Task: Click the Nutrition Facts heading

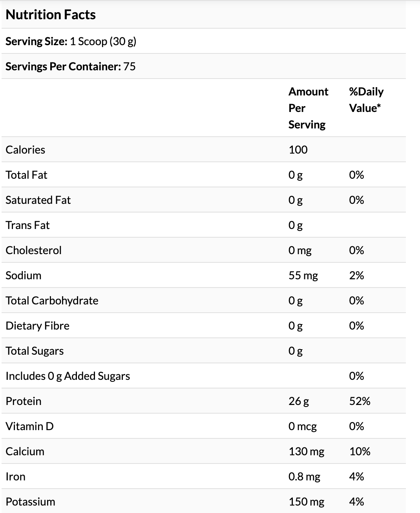Action: (51, 15)
